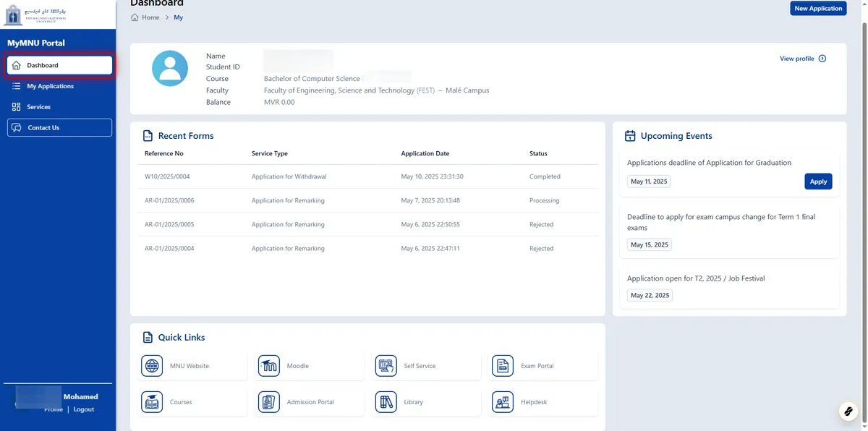
Task: Click the floating round widget icon
Action: [x=847, y=411]
